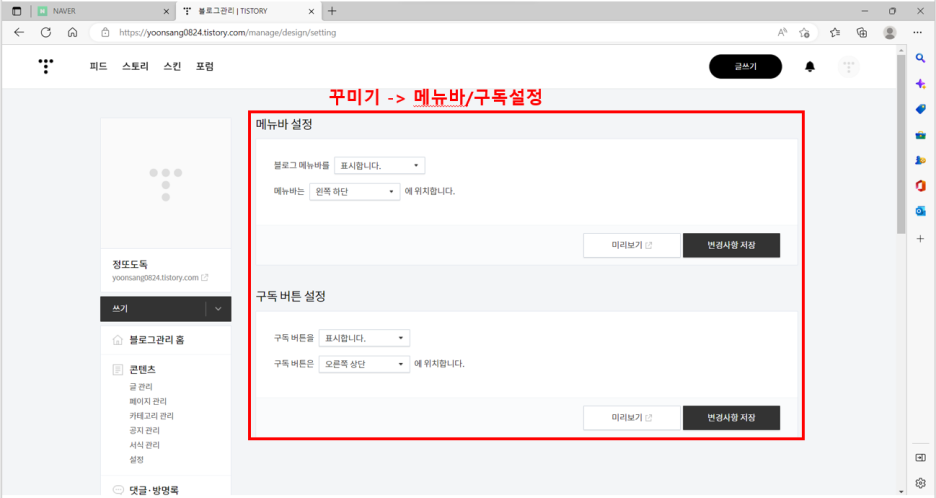Open 서식 관리

click(x=144, y=445)
